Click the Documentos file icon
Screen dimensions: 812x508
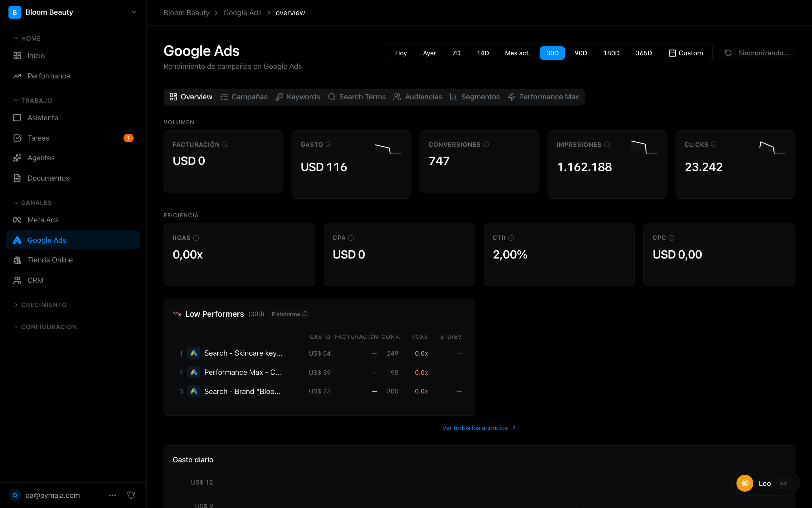(x=17, y=178)
